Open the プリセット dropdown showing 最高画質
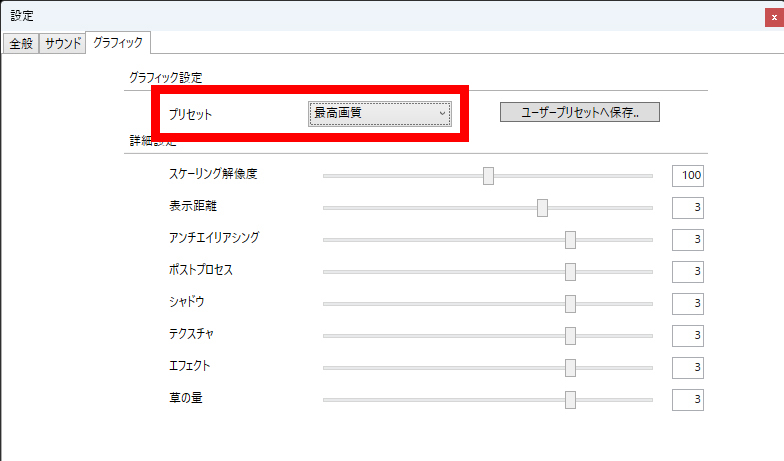The height and width of the screenshot is (461, 784). tap(380, 114)
